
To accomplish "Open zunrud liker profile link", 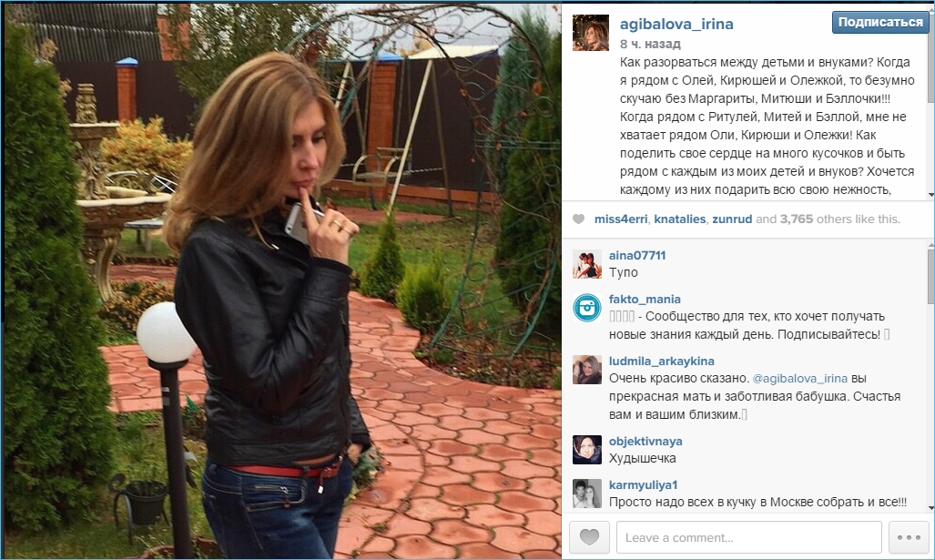I will point(732,219).
